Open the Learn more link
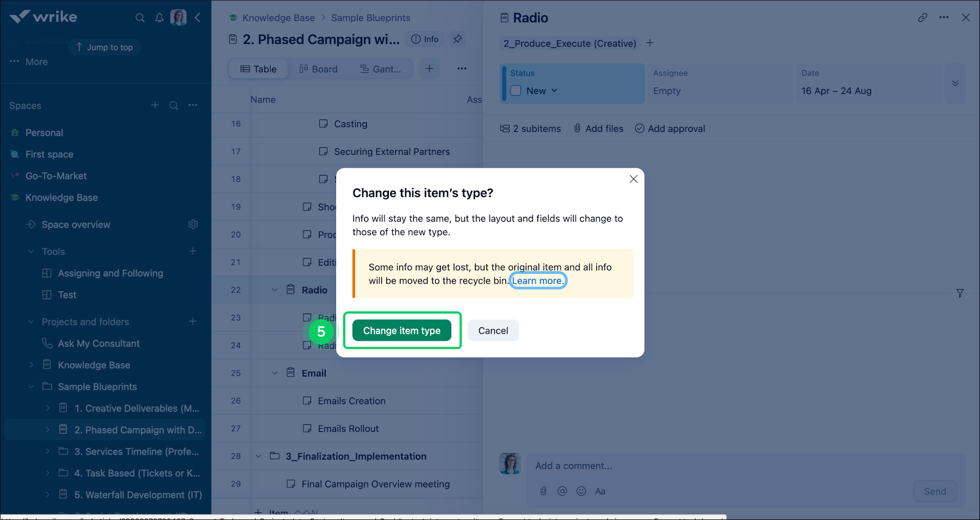 pyautogui.click(x=537, y=280)
